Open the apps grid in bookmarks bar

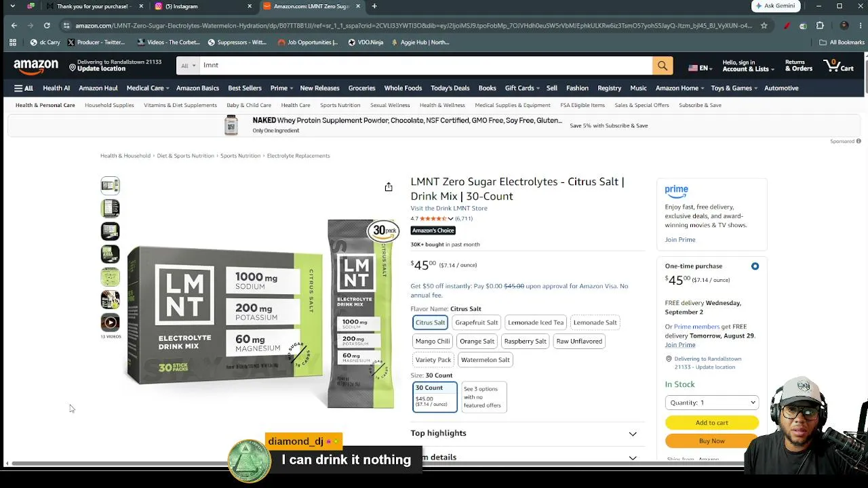click(12, 42)
